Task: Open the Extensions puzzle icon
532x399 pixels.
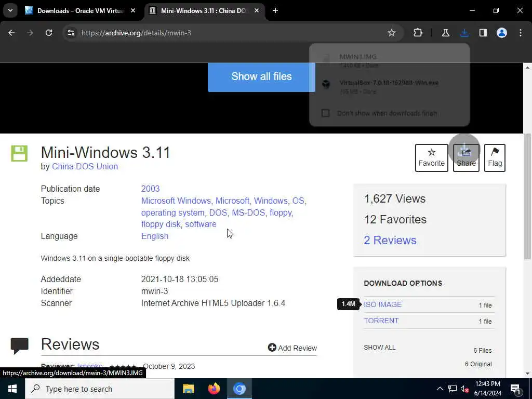Action: click(x=418, y=33)
